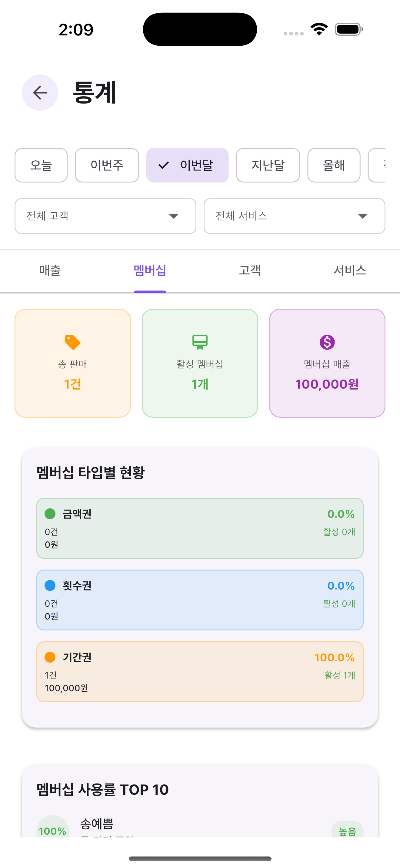The width and height of the screenshot is (400, 868).
Task: Select the 오늘 period filter chip
Action: pos(41,166)
